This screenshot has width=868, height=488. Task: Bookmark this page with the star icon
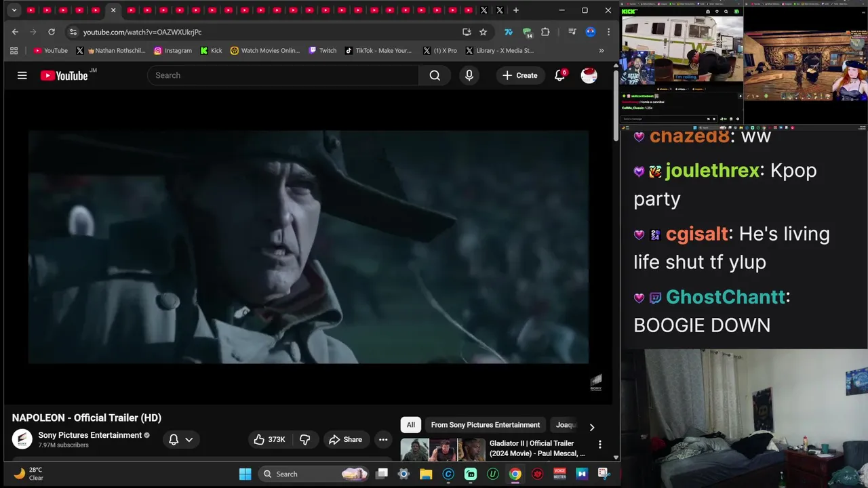483,32
